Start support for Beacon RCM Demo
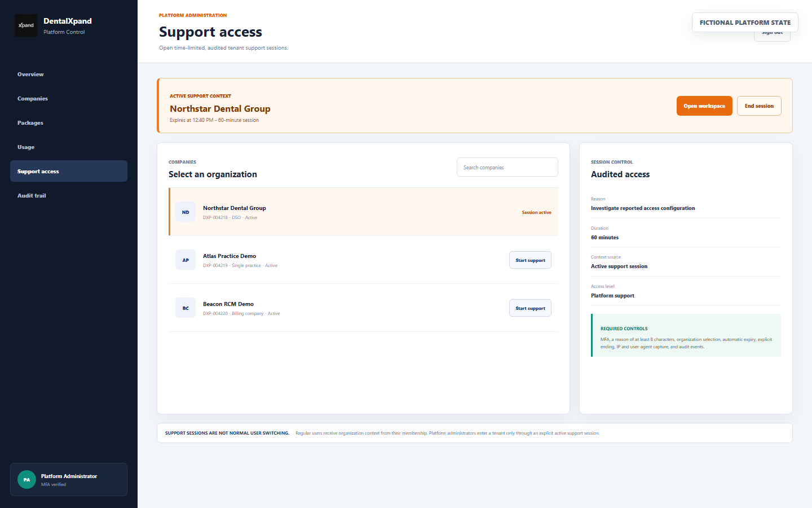 click(530, 308)
